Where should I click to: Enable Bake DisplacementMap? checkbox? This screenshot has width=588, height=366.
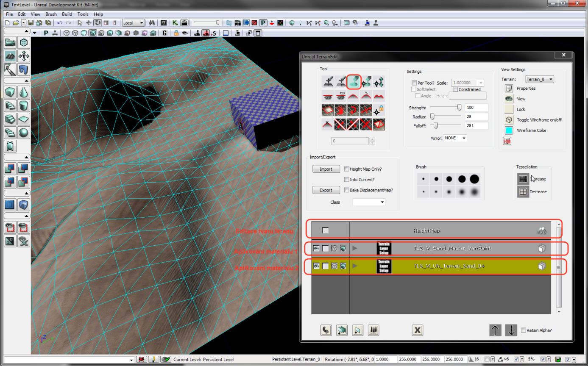click(347, 190)
